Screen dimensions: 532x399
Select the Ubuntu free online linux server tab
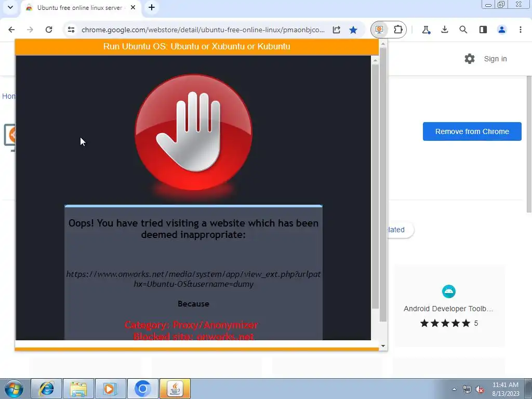point(81,7)
